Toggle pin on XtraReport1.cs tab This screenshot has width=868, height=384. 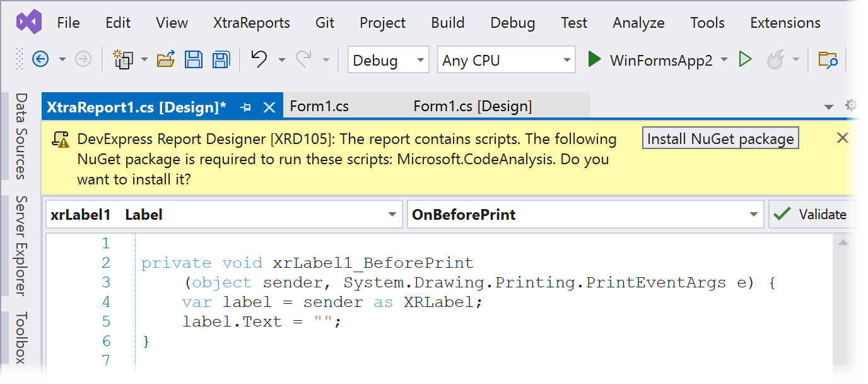[x=247, y=107]
